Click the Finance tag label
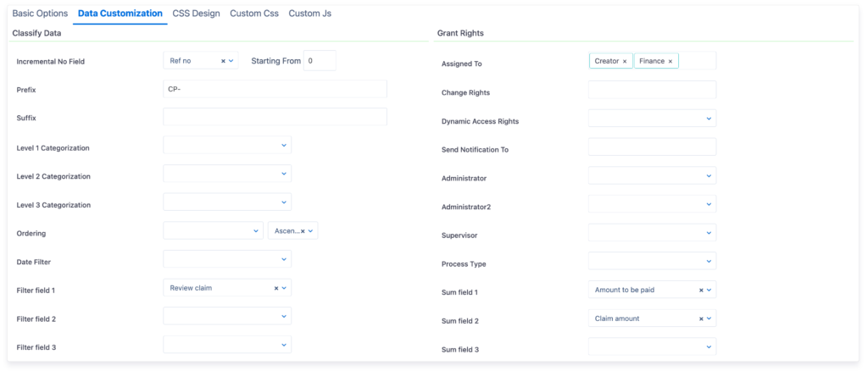Screen dimensions: 868x371 652,61
